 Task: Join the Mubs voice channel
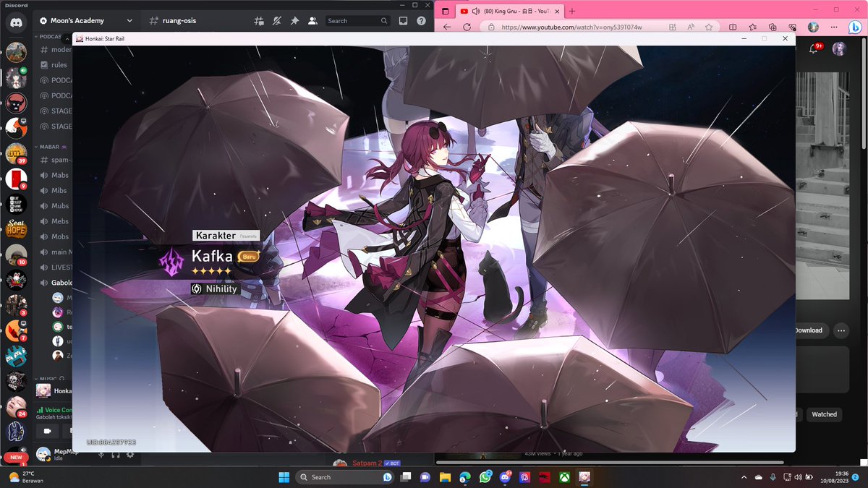coord(54,205)
